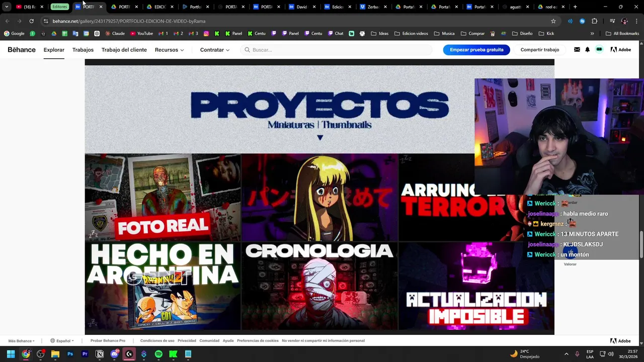Click the Compartir trabajo button
This screenshot has width=644, height=362.
tap(540, 50)
